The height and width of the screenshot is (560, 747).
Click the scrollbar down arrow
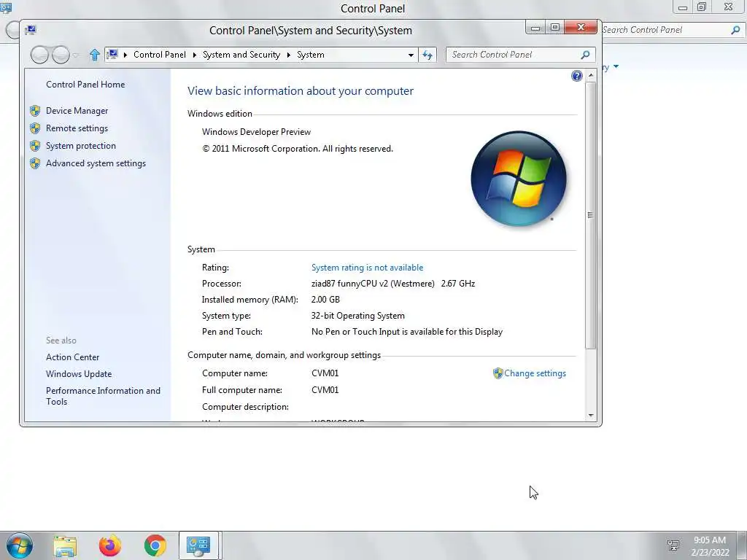coord(591,415)
